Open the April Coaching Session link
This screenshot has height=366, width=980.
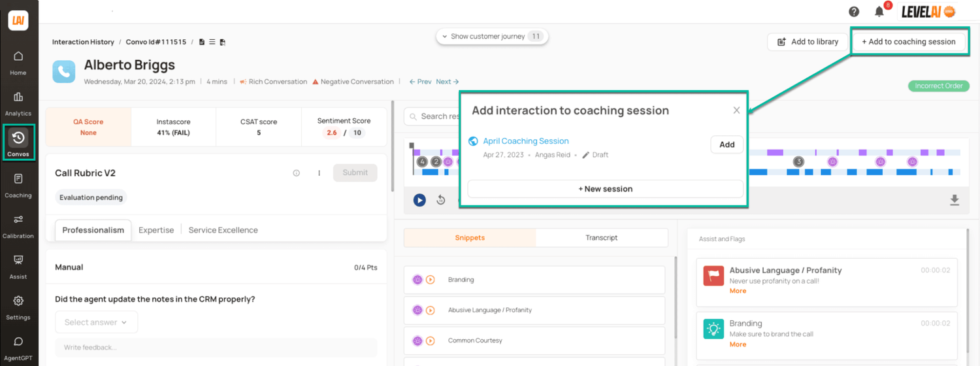pos(526,141)
